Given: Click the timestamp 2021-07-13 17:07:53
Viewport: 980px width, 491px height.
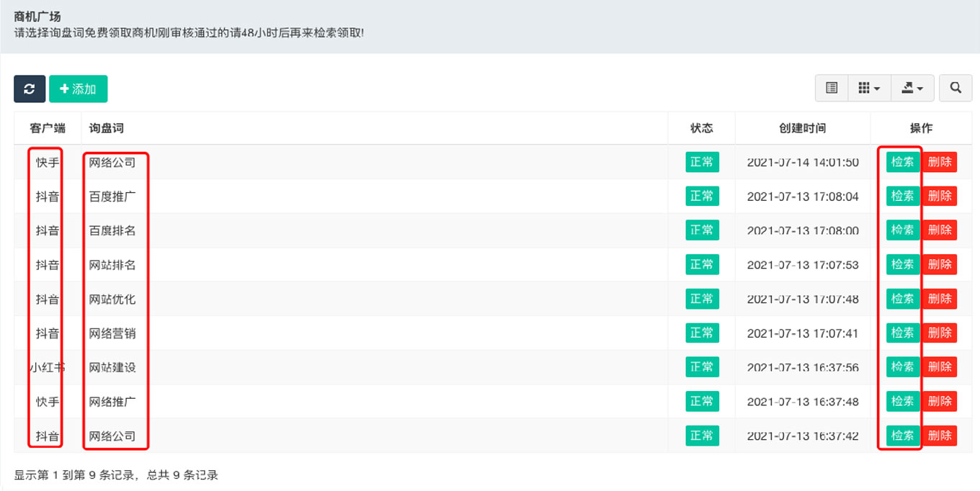Looking at the screenshot, I should (803, 265).
